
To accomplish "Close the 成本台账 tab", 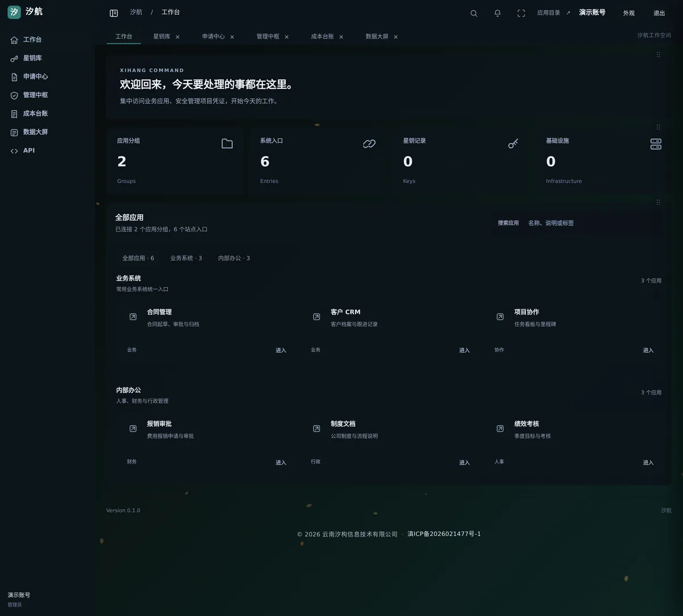I will pyautogui.click(x=341, y=37).
